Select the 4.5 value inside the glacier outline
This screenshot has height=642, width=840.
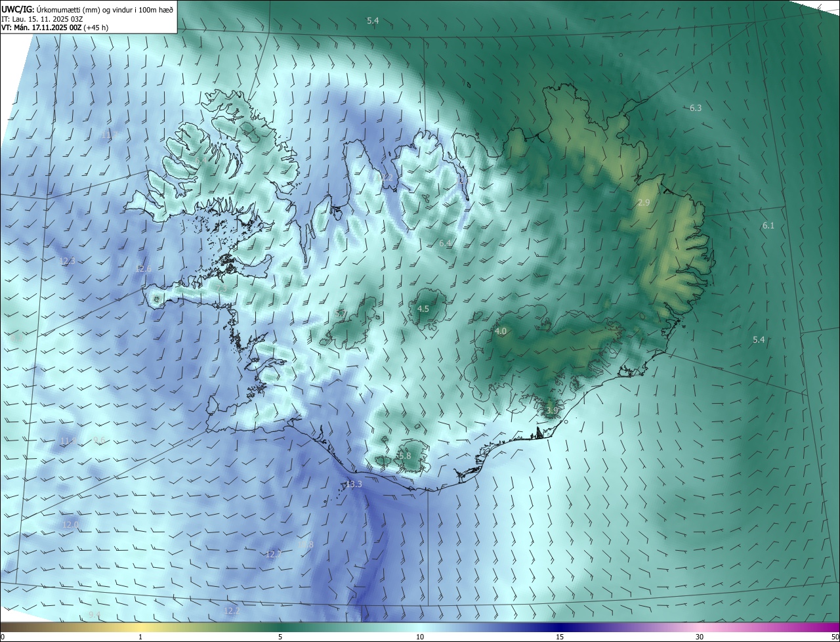423,309
